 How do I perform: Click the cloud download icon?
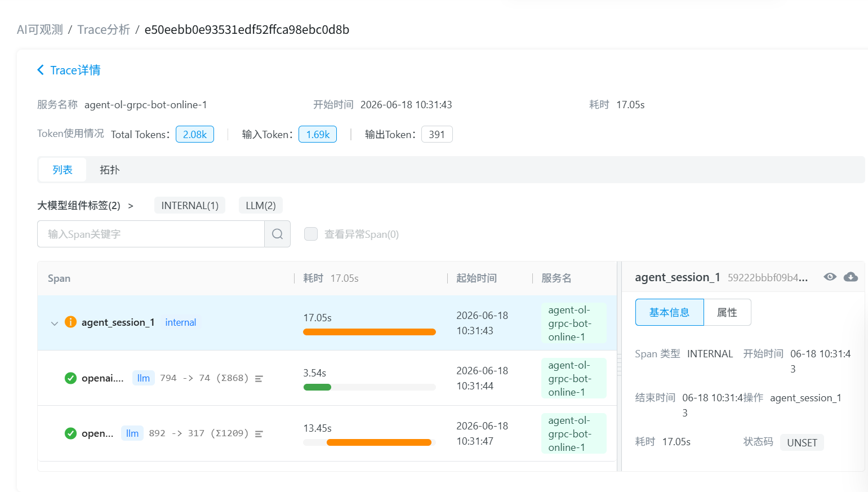click(x=851, y=277)
